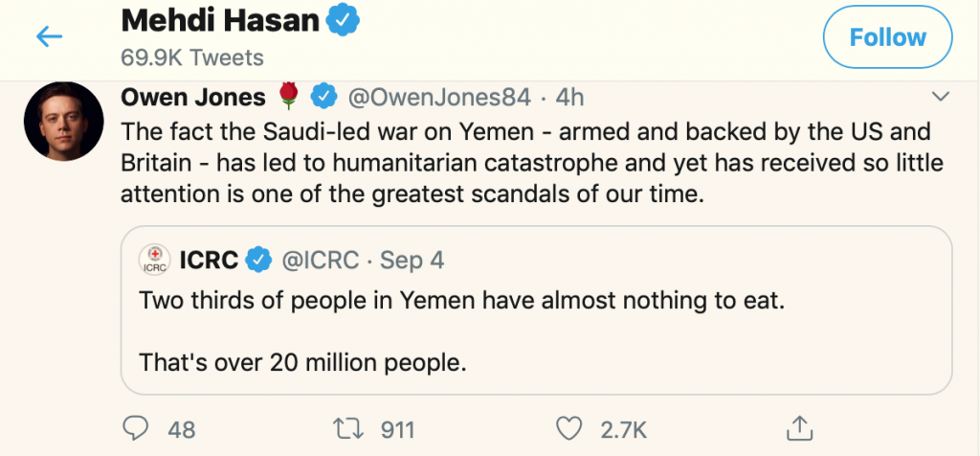The height and width of the screenshot is (456, 980).
Task: Click Owen Jones's verified checkmark badge
Action: (325, 97)
